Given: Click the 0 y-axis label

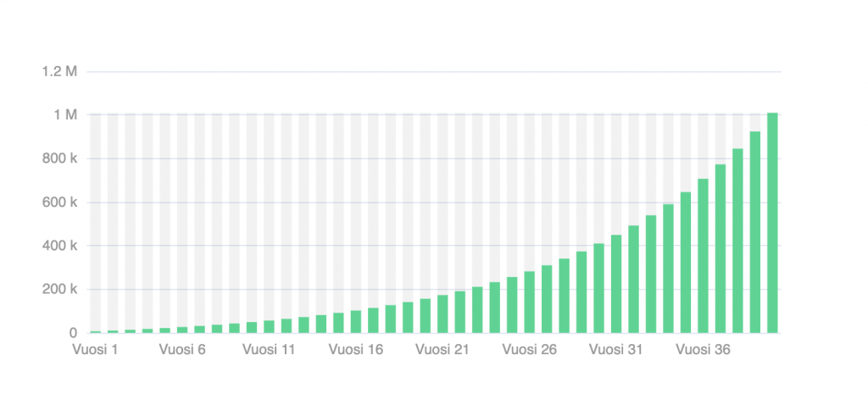Looking at the screenshot, I should 73,333.
